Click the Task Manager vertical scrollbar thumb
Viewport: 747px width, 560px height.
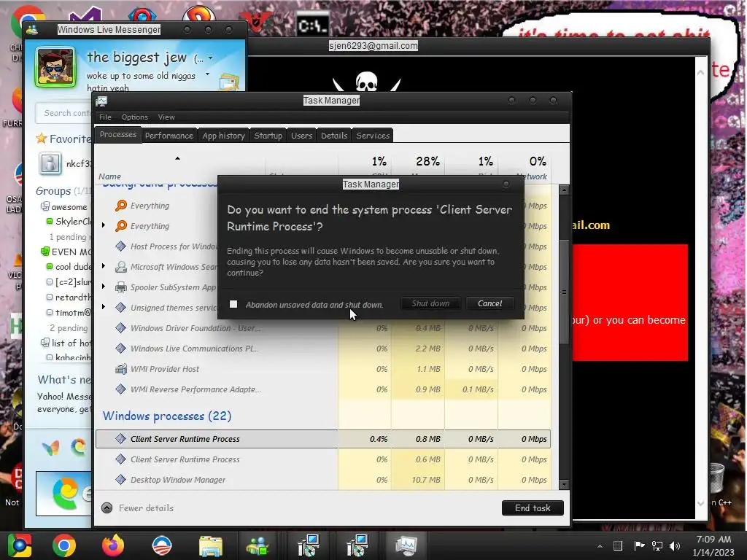click(x=564, y=292)
